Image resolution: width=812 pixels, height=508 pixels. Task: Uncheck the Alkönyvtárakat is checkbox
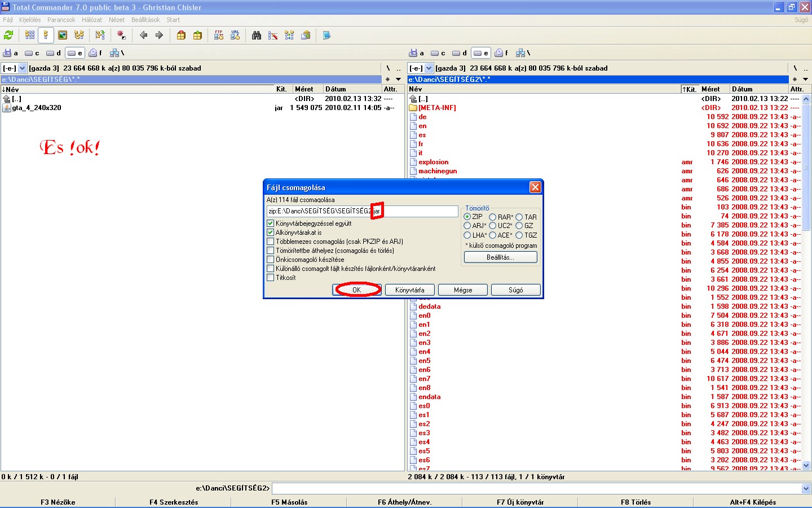pos(271,233)
